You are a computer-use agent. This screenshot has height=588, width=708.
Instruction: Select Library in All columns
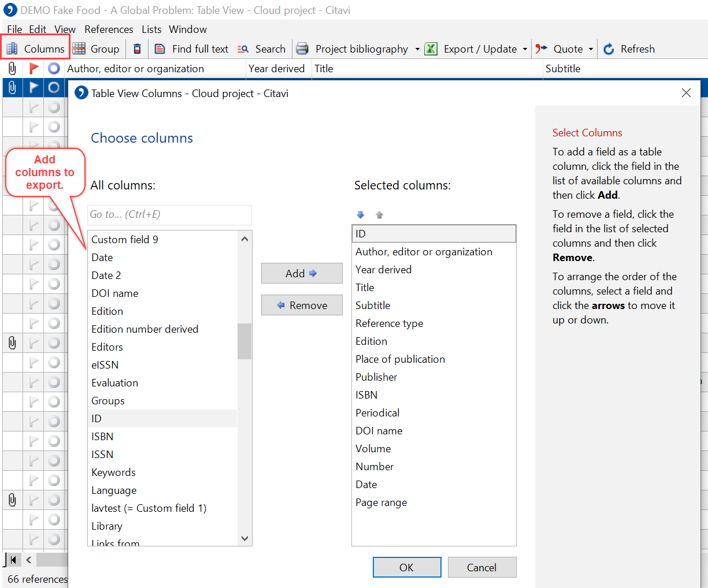[162, 526]
